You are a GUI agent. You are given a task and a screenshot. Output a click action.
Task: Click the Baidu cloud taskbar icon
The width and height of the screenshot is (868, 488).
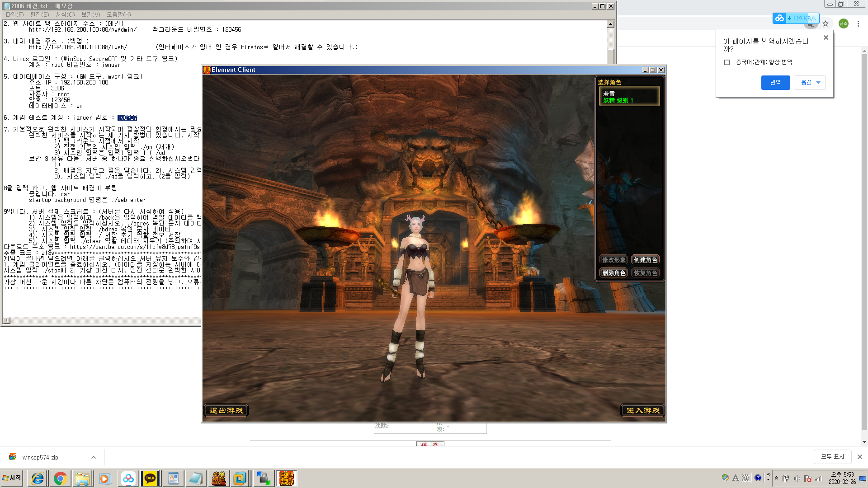coord(128,478)
